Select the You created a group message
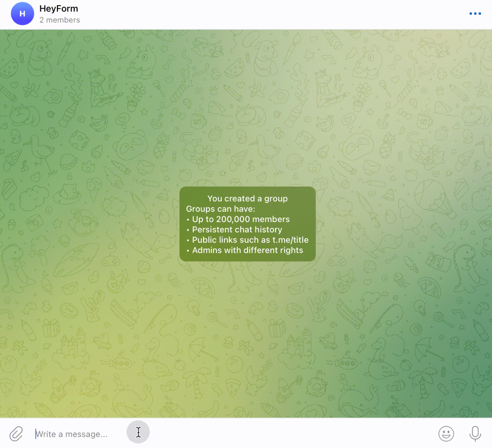Image resolution: width=492 pixels, height=448 pixels. click(x=248, y=199)
